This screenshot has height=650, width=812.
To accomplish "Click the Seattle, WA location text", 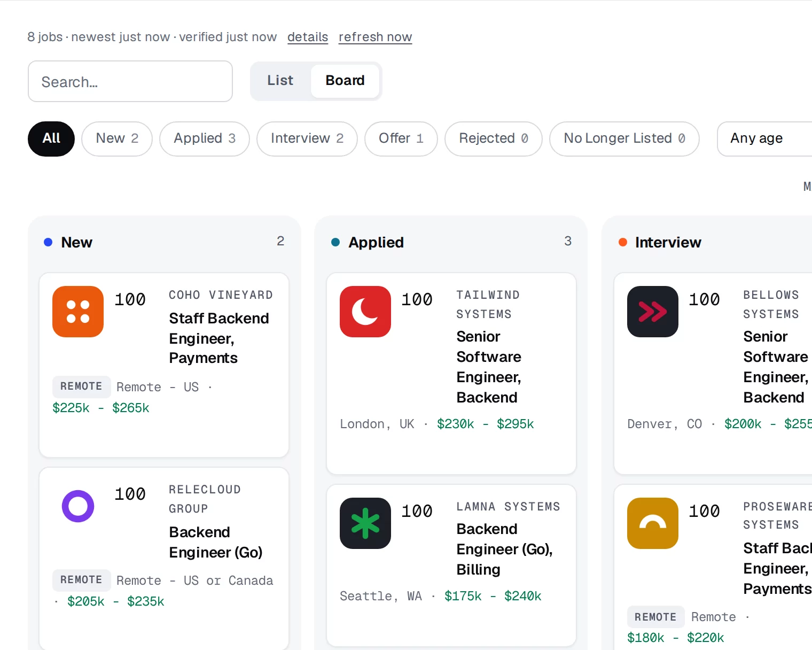I will tap(381, 597).
